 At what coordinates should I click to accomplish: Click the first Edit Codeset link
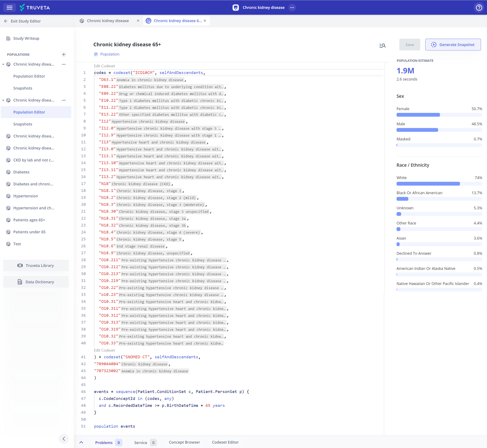click(104, 66)
